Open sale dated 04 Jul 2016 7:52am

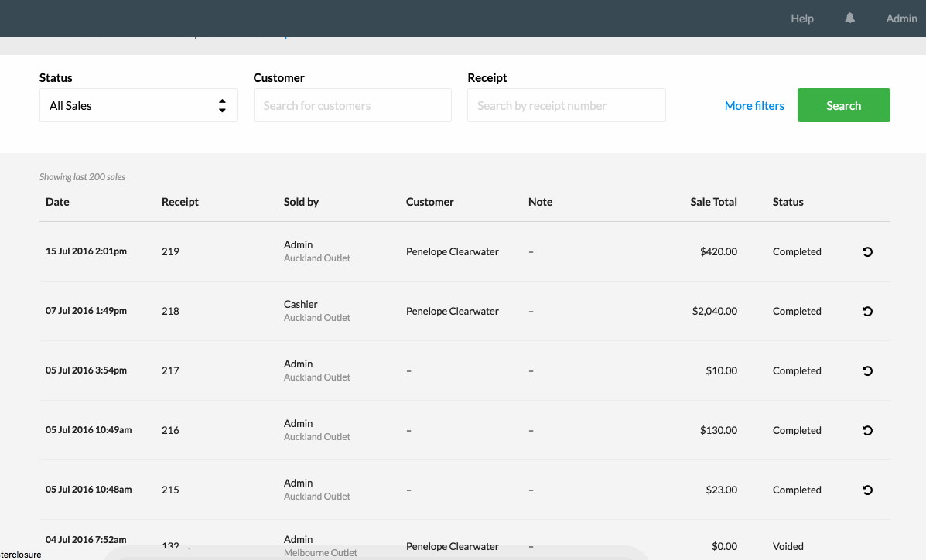tap(86, 540)
